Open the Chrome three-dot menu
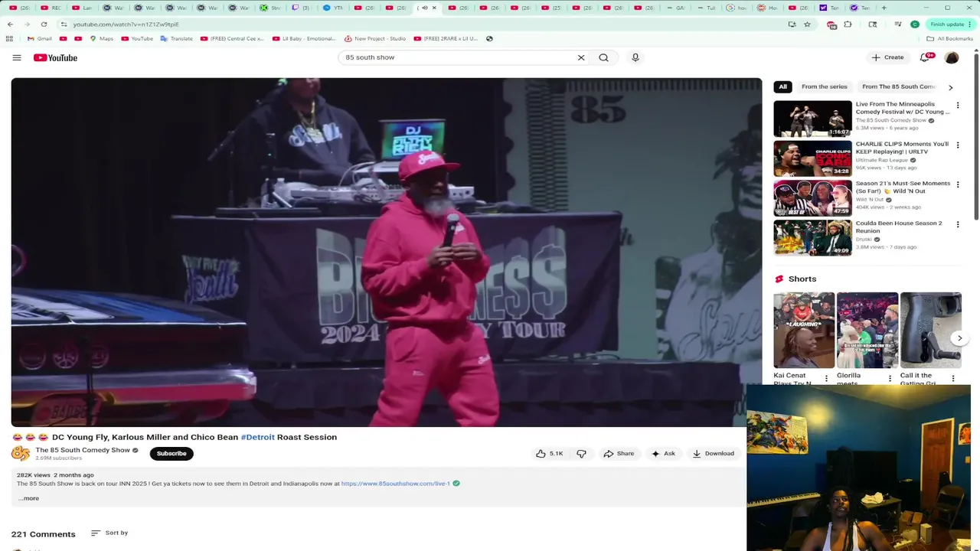Image resolution: width=980 pixels, height=551 pixels. click(969, 24)
